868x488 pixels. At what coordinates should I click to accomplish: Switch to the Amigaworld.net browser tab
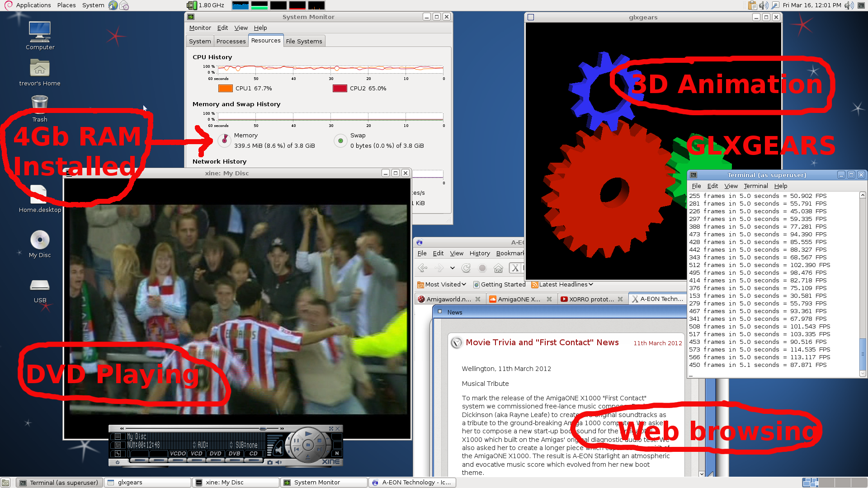point(448,299)
